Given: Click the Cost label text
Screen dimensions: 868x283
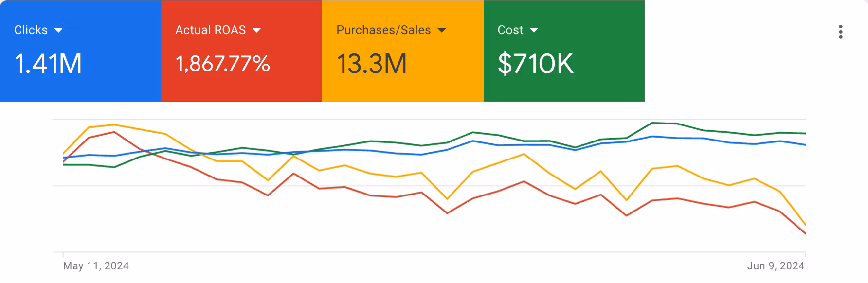Looking at the screenshot, I should click(510, 30).
